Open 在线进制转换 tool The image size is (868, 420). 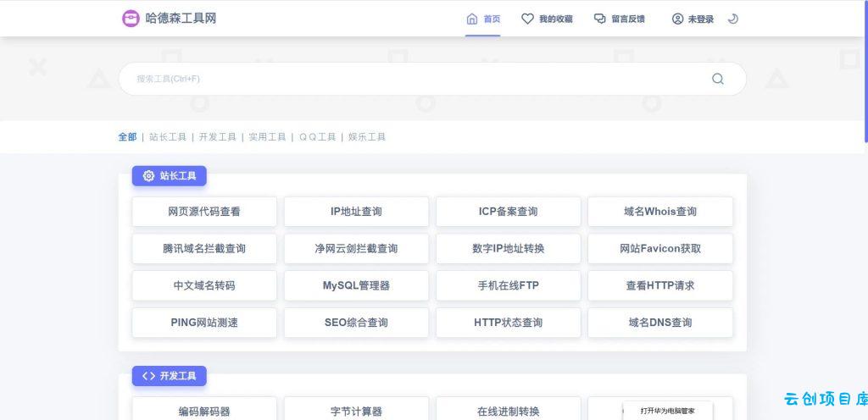(509, 409)
